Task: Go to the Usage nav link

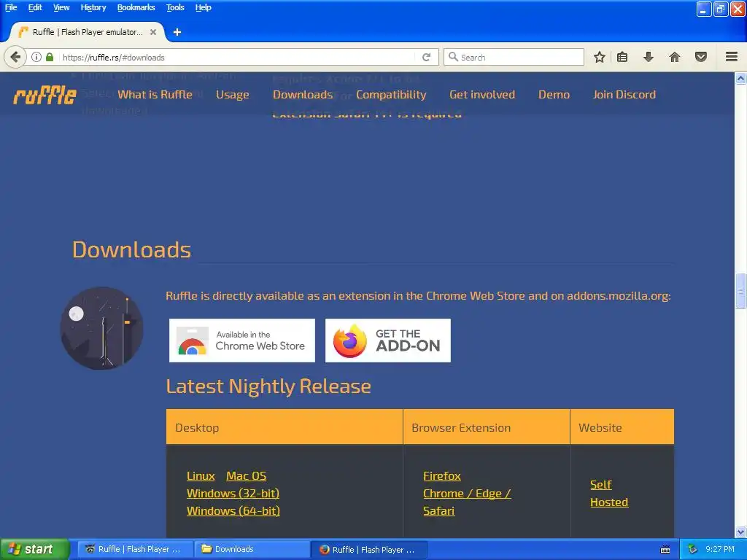Action: [233, 94]
